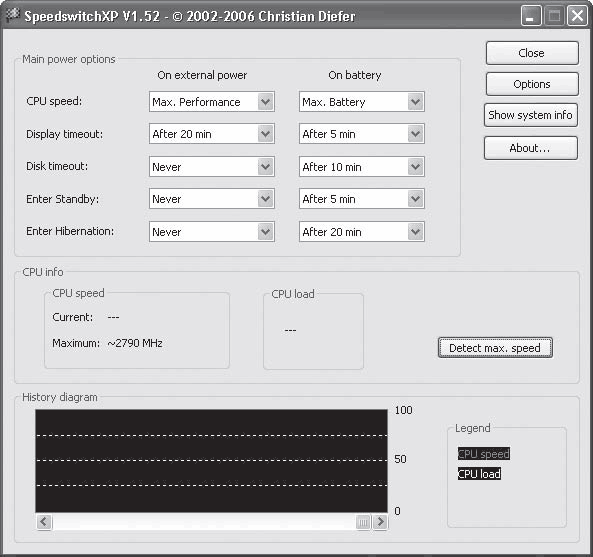Open Enter Hibernation on battery dropdown

(x=362, y=231)
